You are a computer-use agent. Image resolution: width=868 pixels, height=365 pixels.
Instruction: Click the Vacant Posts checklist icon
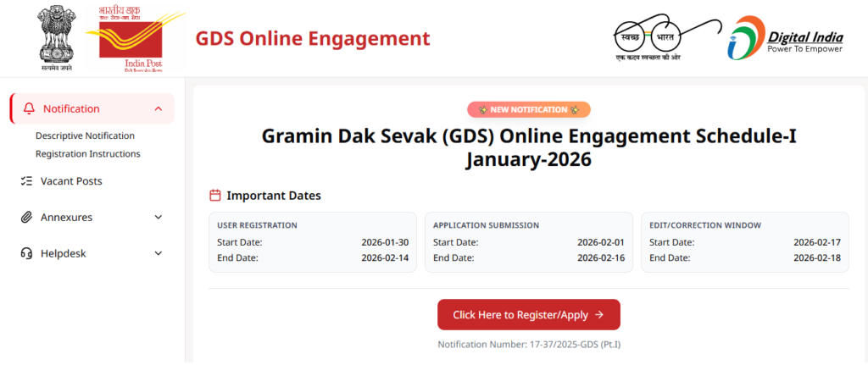pyautogui.click(x=25, y=181)
